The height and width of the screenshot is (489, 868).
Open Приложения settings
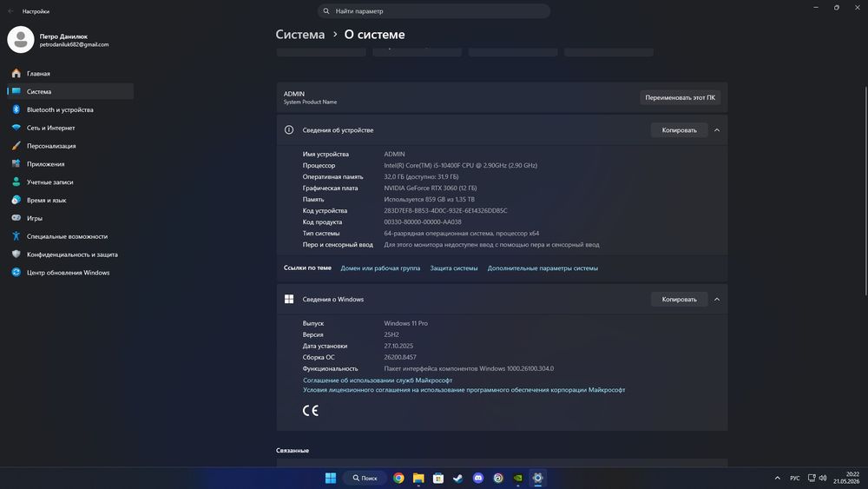[x=70, y=164]
